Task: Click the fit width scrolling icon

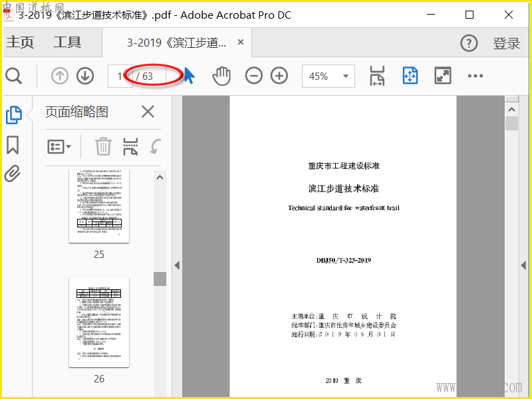Action: click(377, 76)
